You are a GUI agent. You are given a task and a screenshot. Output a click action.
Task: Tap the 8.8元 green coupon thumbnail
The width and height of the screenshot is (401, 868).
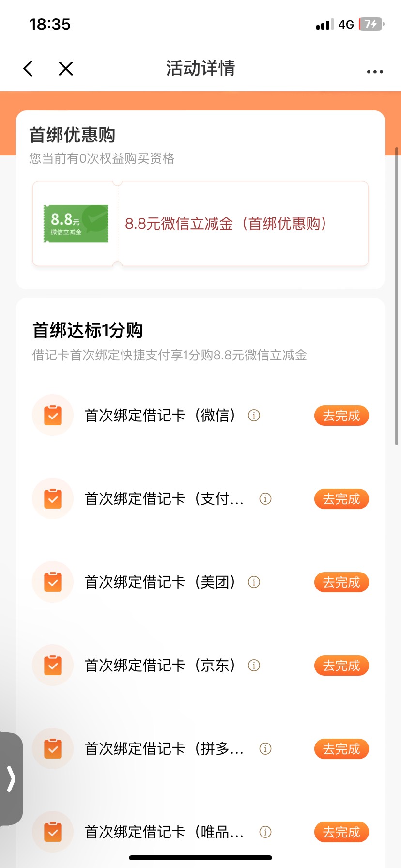[x=76, y=224]
